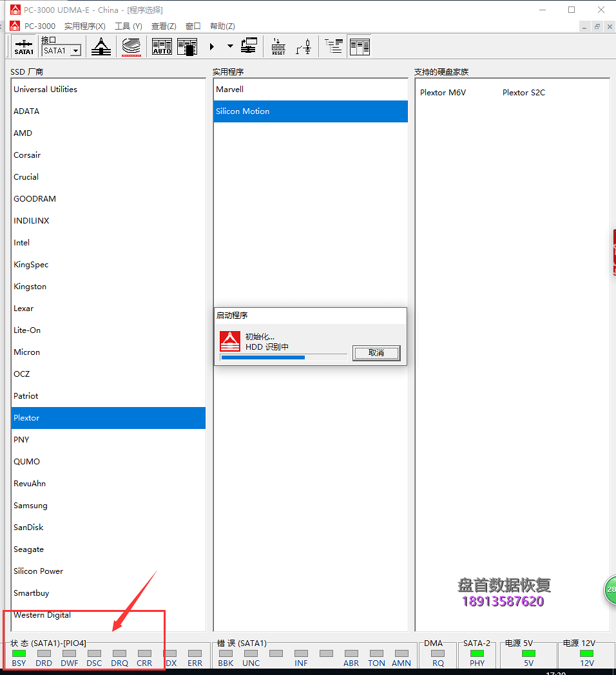
Task: Click the 12V power indicator
Action: point(587,654)
